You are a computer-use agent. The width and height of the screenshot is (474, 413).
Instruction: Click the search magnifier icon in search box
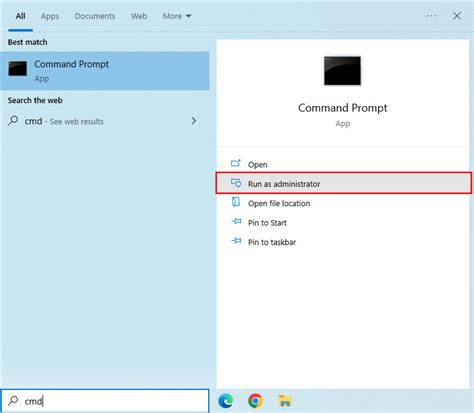point(13,400)
